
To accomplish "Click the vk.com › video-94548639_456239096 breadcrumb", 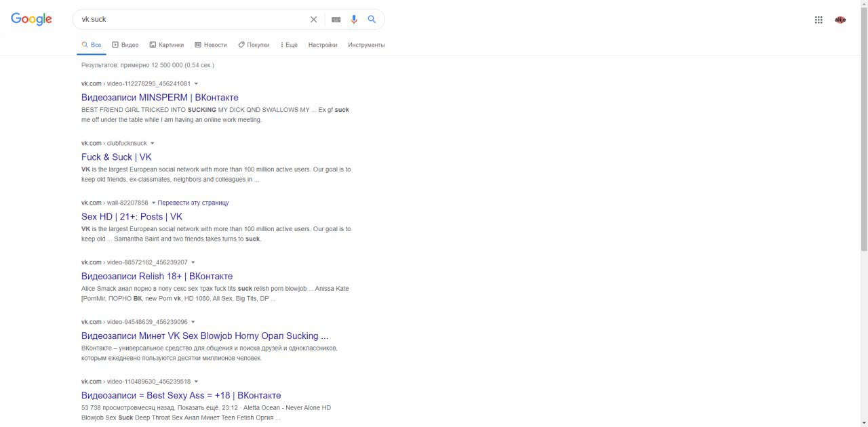I will click(134, 322).
